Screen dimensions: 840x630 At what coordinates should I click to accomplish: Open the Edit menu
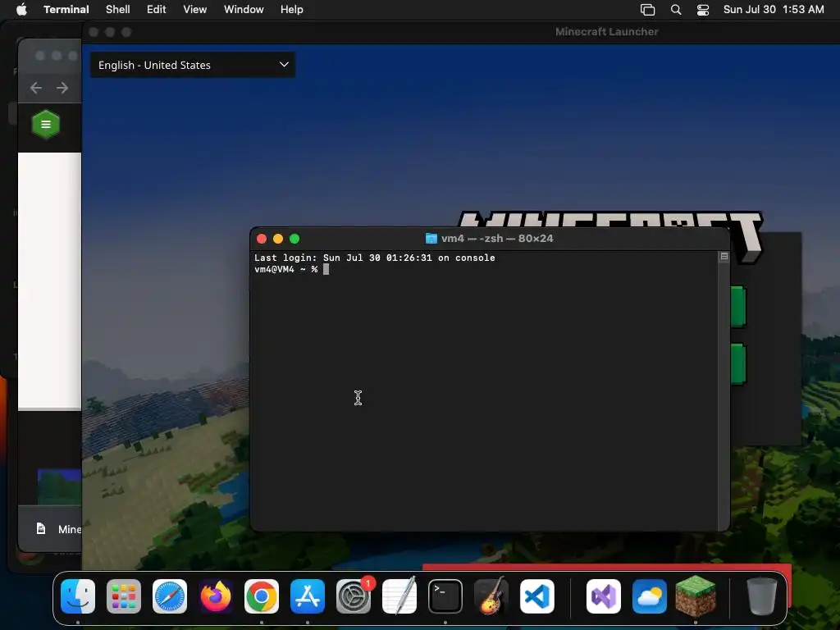(157, 10)
